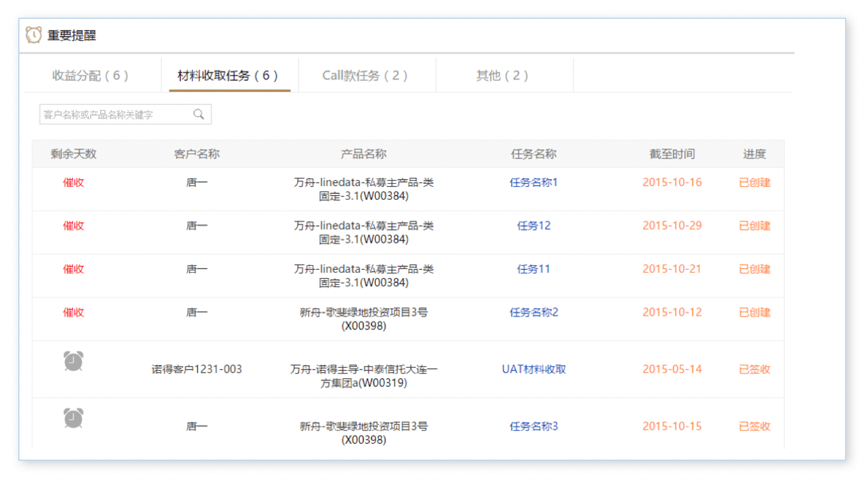Click the 进度 column header
The height and width of the screenshot is (482, 868).
coord(754,154)
